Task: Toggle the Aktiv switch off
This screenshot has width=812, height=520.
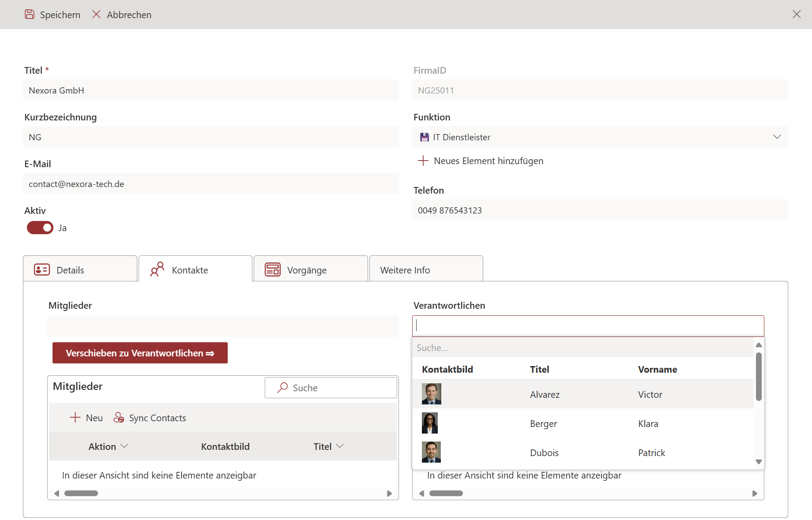Action: pyautogui.click(x=40, y=228)
